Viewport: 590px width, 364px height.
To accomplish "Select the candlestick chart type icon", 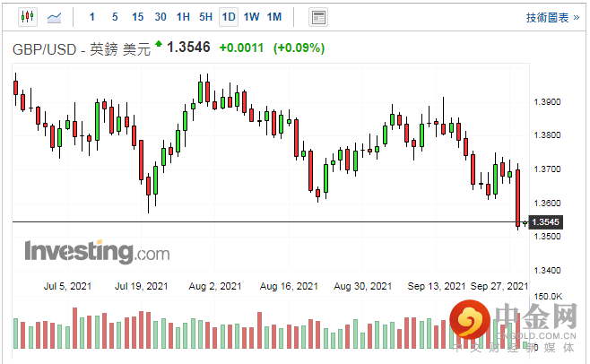I will coord(26,16).
